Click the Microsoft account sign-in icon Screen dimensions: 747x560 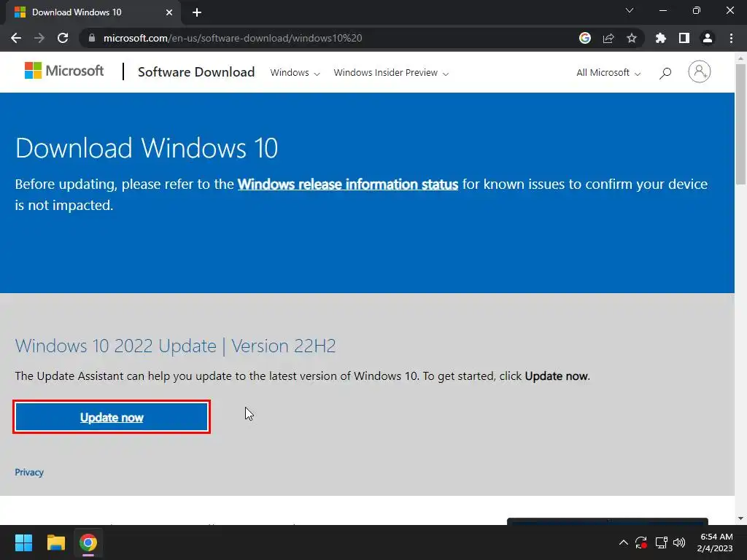click(x=700, y=72)
